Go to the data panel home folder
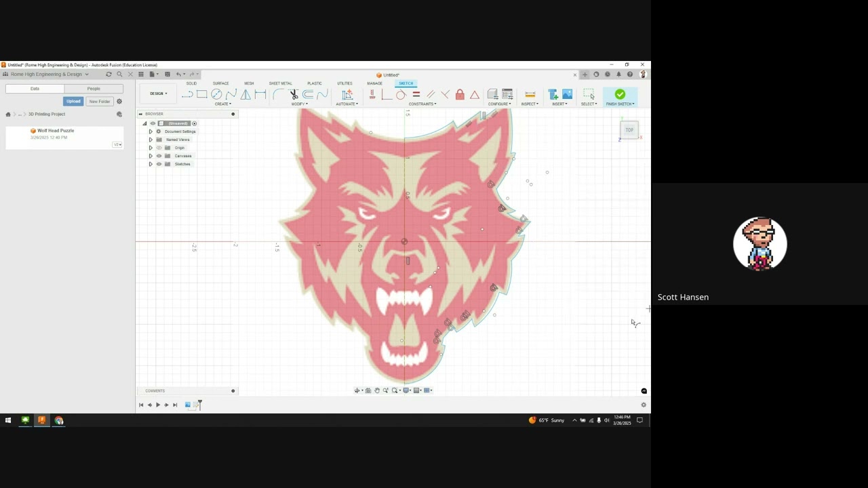This screenshot has width=868, height=488. coord(8,114)
